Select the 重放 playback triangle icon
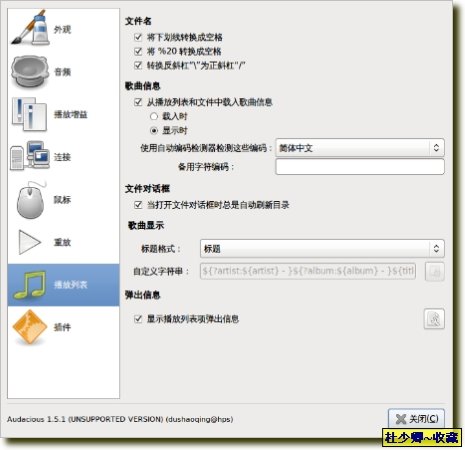The image size is (465, 450). click(29, 242)
